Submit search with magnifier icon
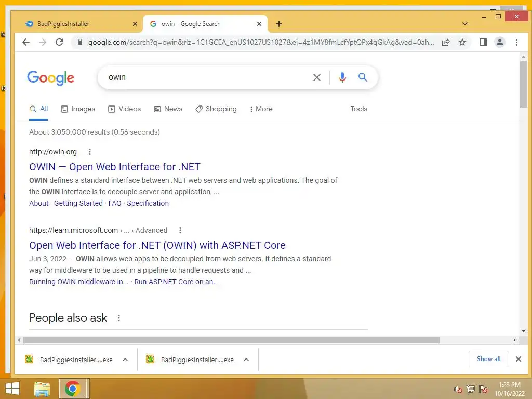Viewport: 532px width, 399px height. (363, 77)
